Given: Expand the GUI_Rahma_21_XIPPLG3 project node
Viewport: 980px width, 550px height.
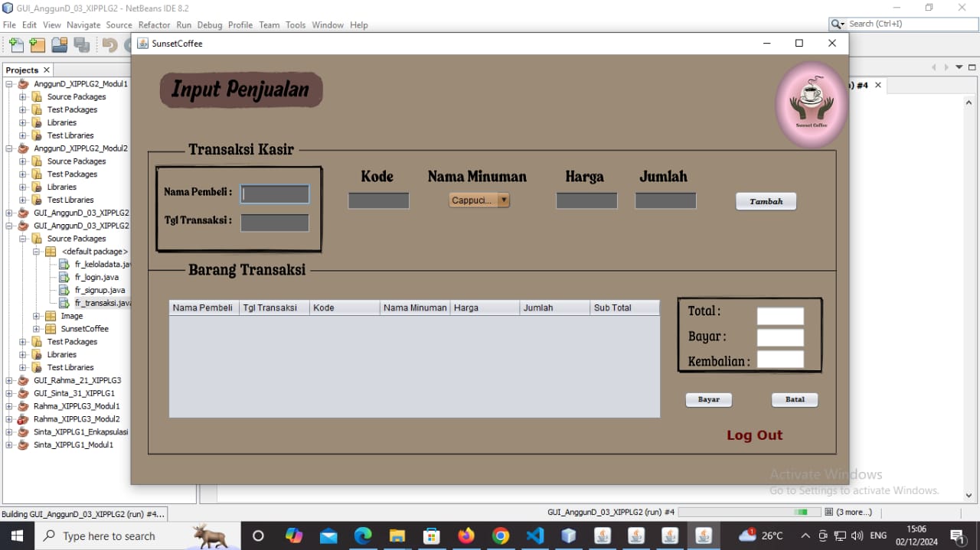Looking at the screenshot, I should pyautogui.click(x=9, y=380).
